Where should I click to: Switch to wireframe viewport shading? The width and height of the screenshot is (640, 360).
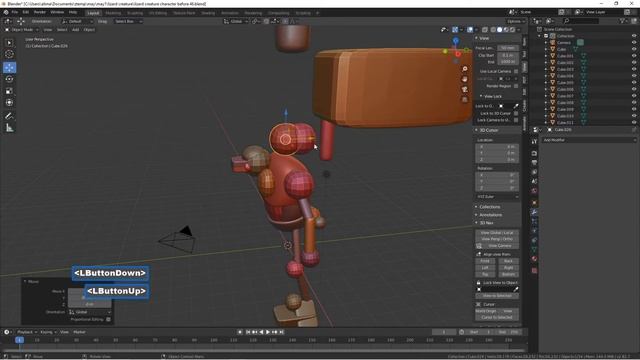[493, 30]
